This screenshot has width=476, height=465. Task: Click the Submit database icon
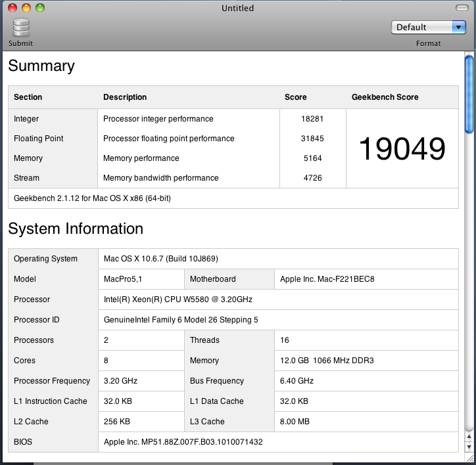tap(21, 28)
